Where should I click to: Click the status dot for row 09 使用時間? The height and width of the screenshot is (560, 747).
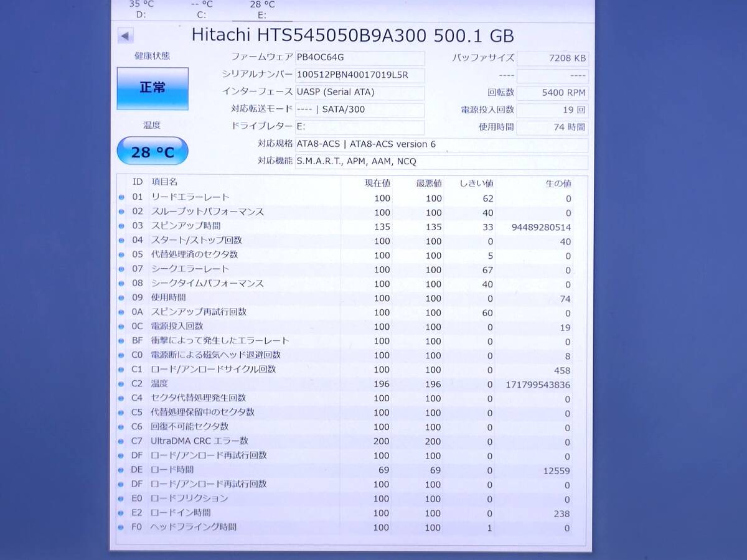pos(121,298)
